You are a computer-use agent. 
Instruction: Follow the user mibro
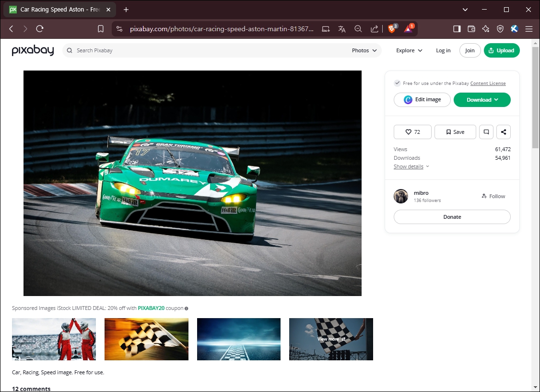click(493, 196)
